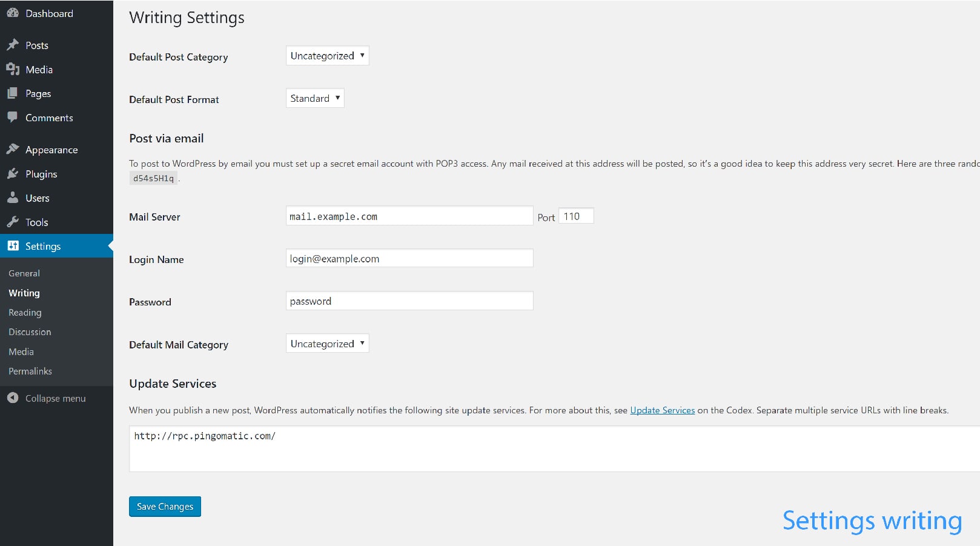The image size is (980, 546).
Task: Click the Users person icon
Action: pyautogui.click(x=13, y=198)
